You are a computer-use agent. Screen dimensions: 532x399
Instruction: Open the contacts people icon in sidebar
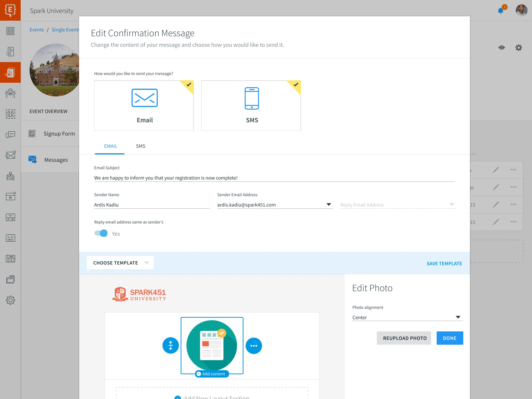(x=10, y=93)
